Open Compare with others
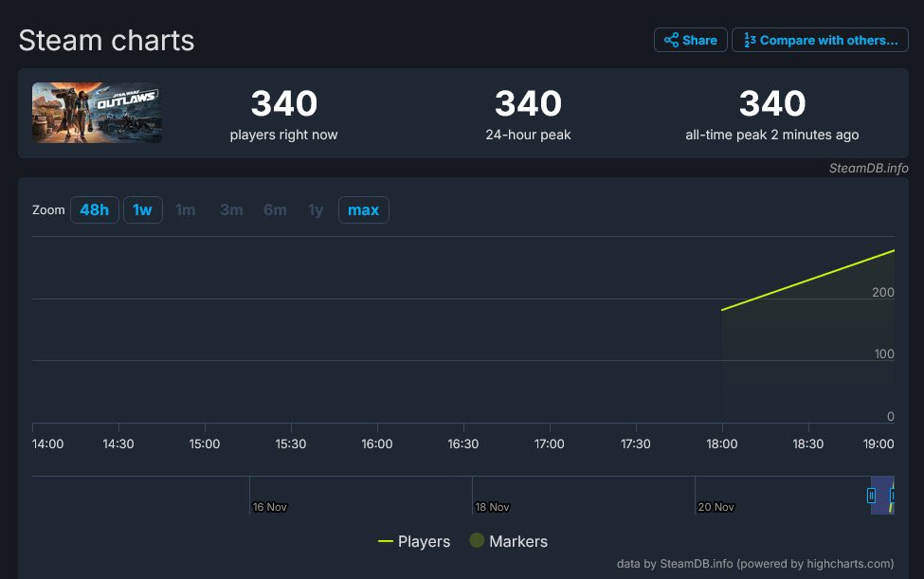Image resolution: width=924 pixels, height=579 pixels. [x=821, y=40]
